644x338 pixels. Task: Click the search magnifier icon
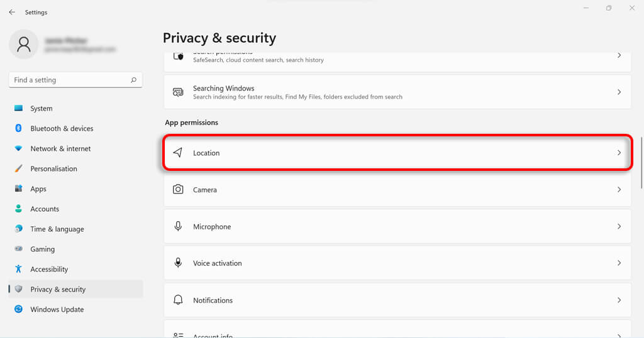[133, 80]
